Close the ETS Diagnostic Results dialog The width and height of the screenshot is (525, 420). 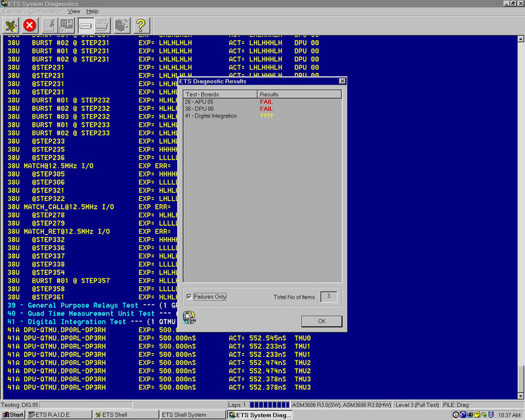tap(341, 81)
